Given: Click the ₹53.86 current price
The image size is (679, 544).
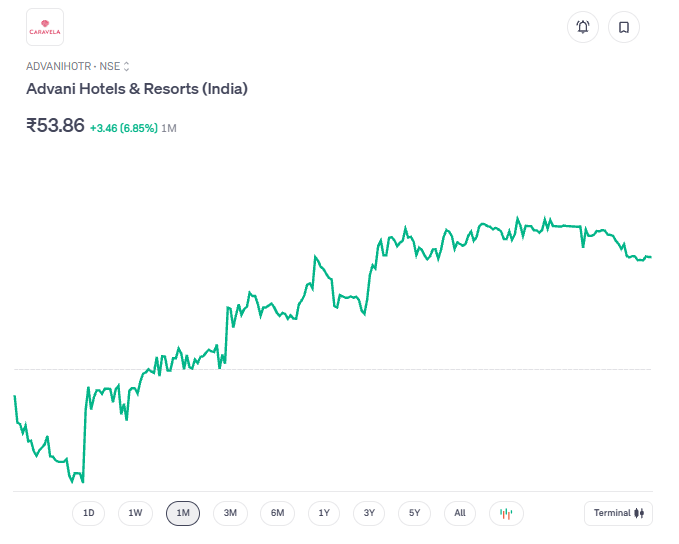Looking at the screenshot, I should [x=55, y=126].
